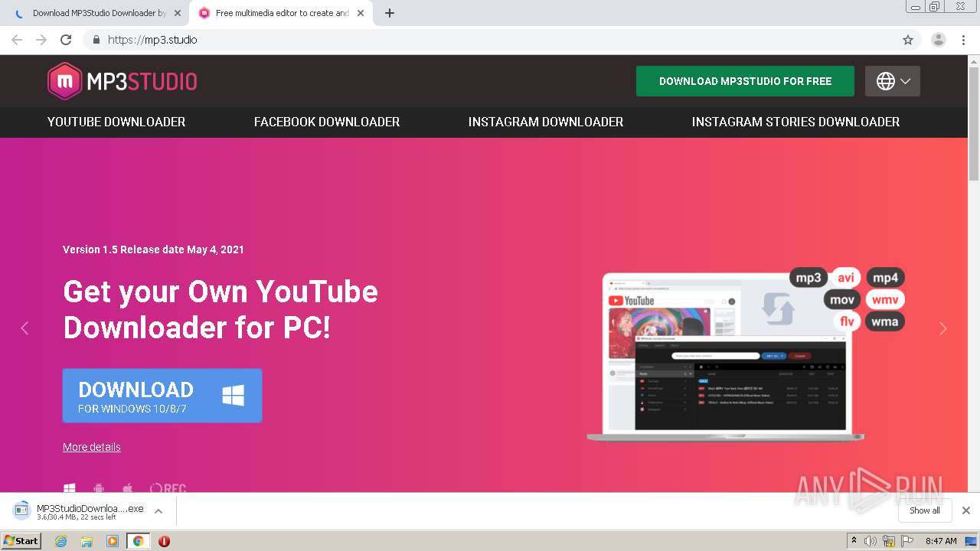This screenshot has width=980, height=551.
Task: Click the MP3Studio logo
Action: [x=122, y=81]
